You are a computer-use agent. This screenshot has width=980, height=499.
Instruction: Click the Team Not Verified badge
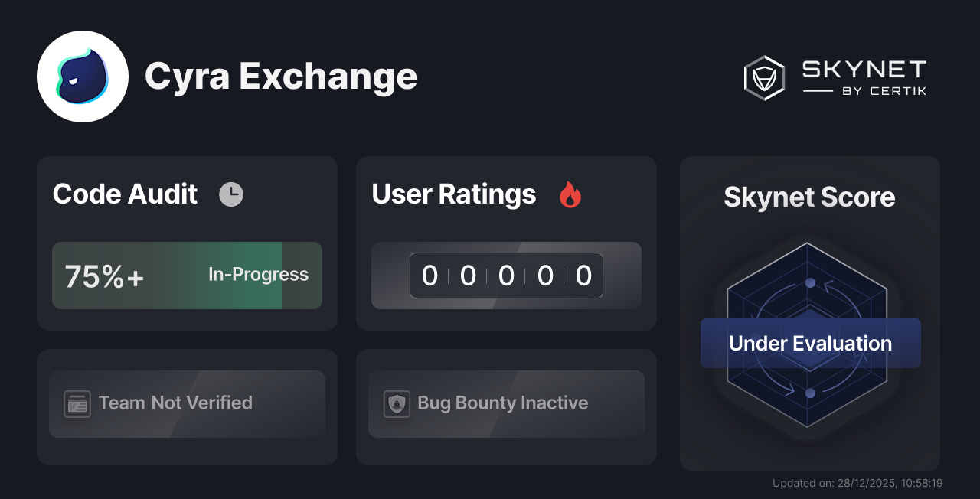tap(187, 403)
